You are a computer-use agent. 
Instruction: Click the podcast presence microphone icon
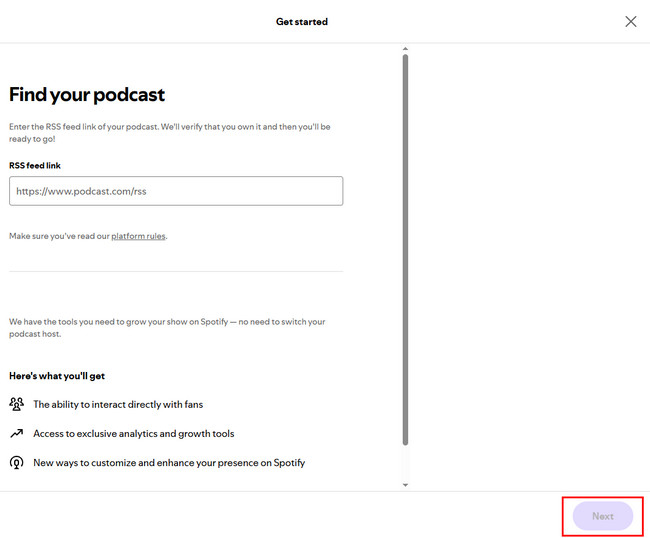(17, 463)
